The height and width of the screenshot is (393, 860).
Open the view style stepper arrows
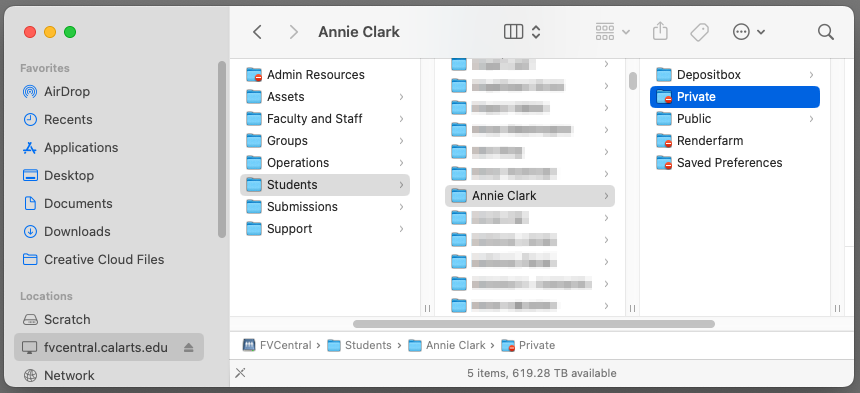tap(536, 32)
